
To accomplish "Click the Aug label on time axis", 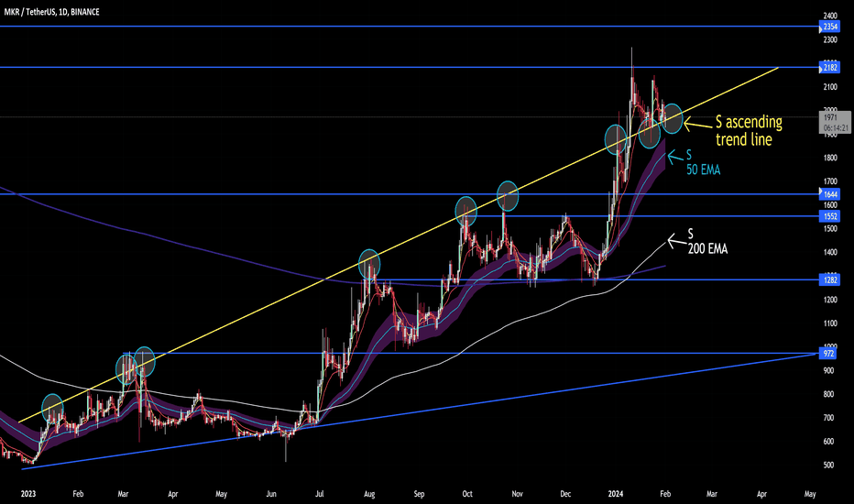I will point(369,494).
